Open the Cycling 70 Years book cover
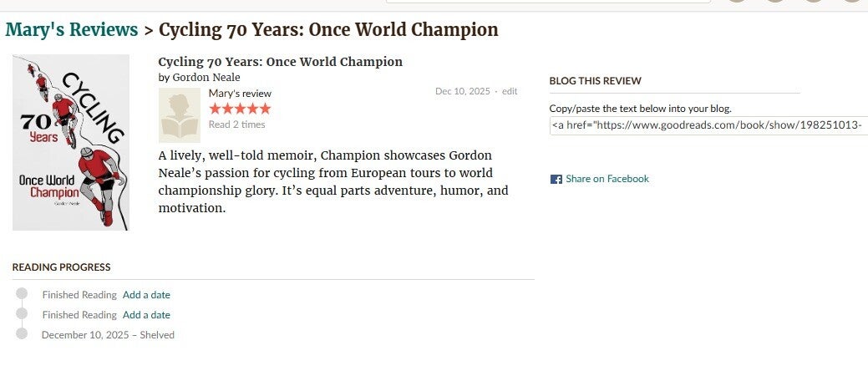Screen dimensions: 868x366 coord(71,142)
